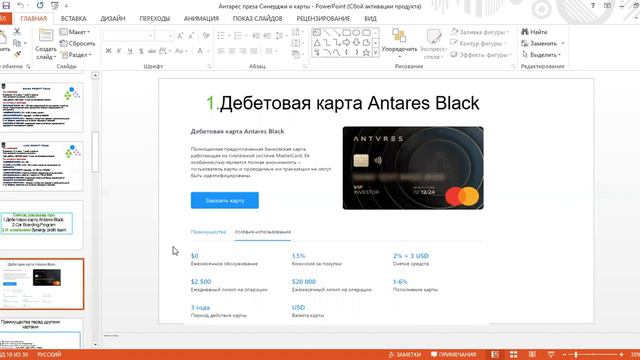Click the Преимущества tab link on slide
640x360 pixels.
pyautogui.click(x=208, y=232)
